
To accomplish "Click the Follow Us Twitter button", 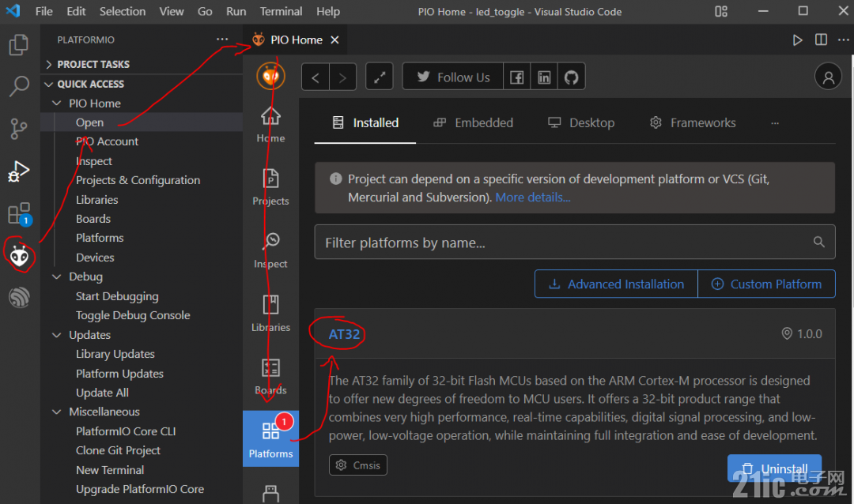I will [452, 77].
